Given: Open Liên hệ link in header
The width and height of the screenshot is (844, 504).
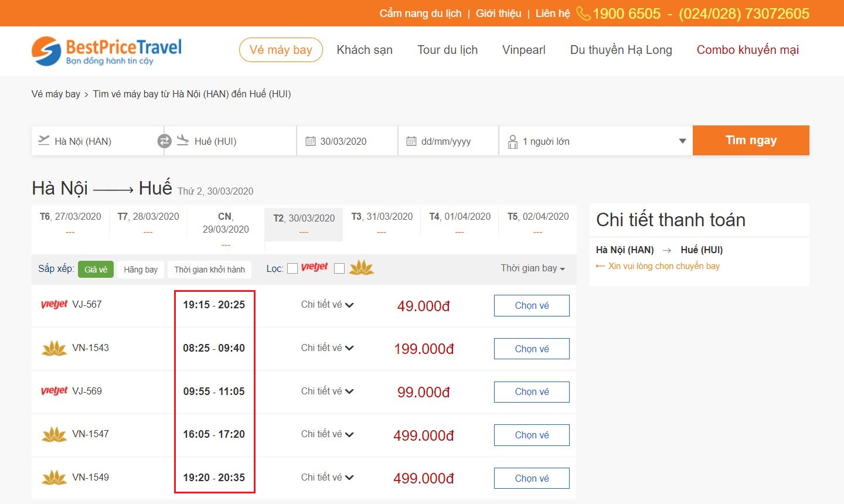Looking at the screenshot, I should [x=553, y=13].
